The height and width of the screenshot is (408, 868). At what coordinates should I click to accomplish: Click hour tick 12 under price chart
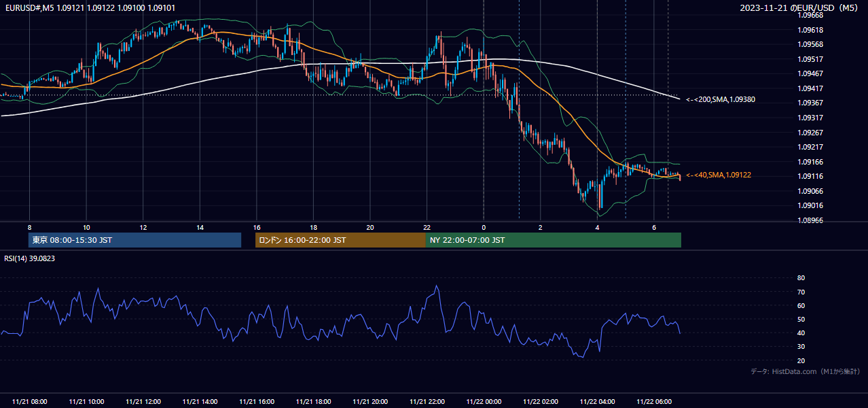click(x=143, y=227)
